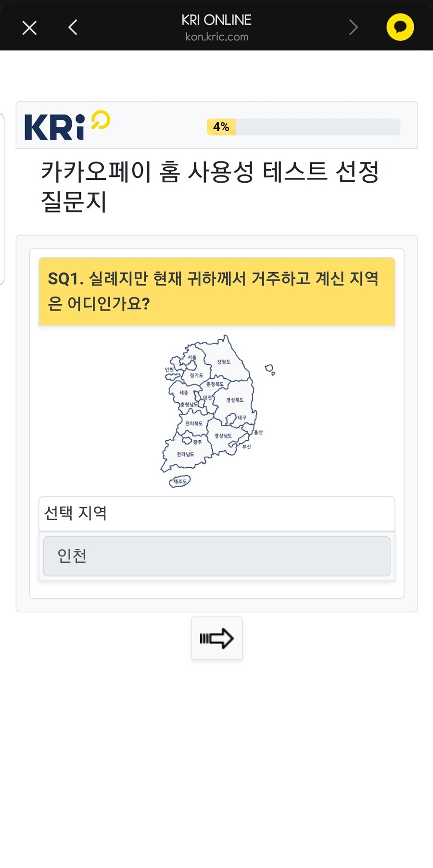Close the survey with the X icon
The height and width of the screenshot is (868, 433).
pos(29,27)
